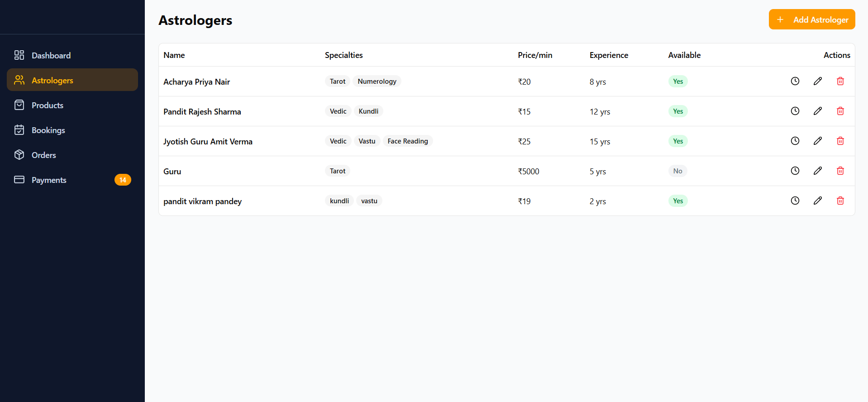Image resolution: width=868 pixels, height=402 pixels.
Task: Toggle availability badge for pandit vikram pandey
Action: point(677,201)
